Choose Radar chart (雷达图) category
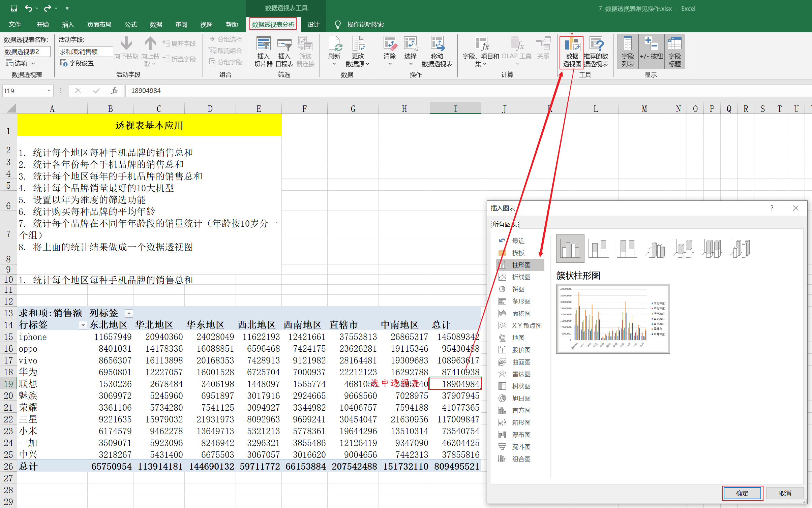812x508 pixels. click(x=520, y=374)
